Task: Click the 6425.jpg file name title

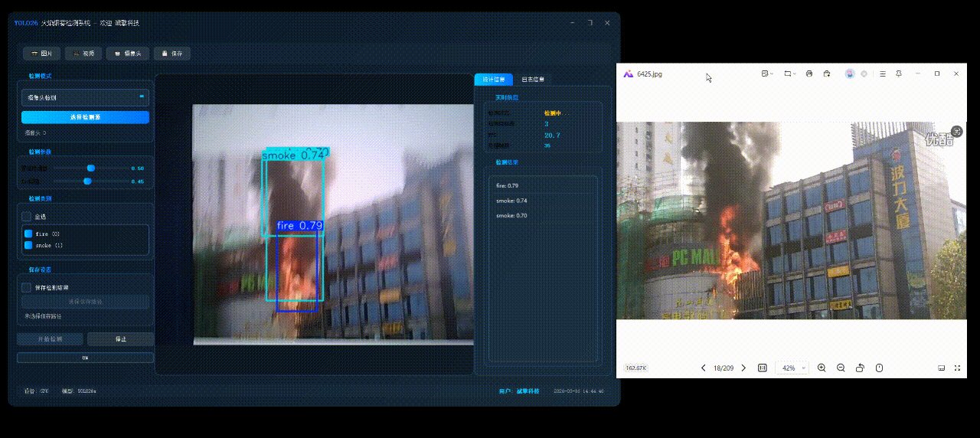Action: [x=649, y=74]
